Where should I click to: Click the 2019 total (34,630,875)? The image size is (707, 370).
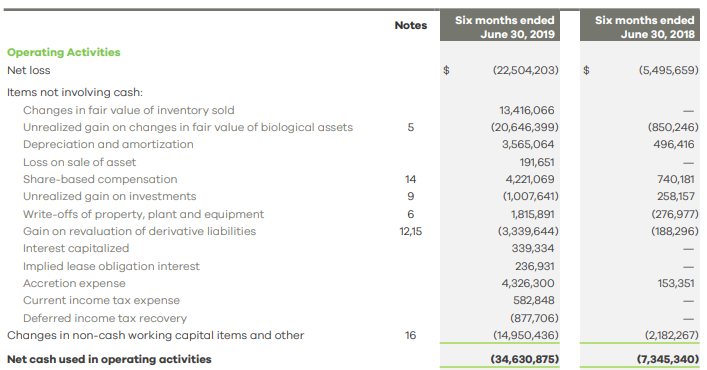pyautogui.click(x=524, y=359)
